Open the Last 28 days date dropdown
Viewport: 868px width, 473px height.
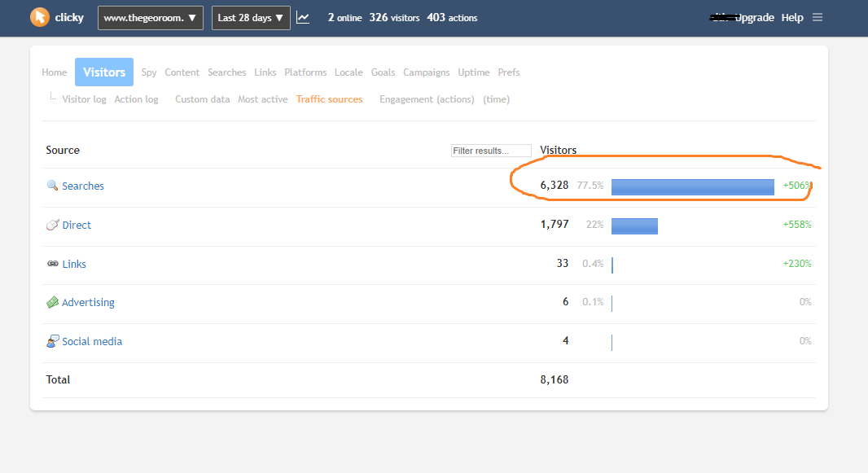[x=251, y=18]
